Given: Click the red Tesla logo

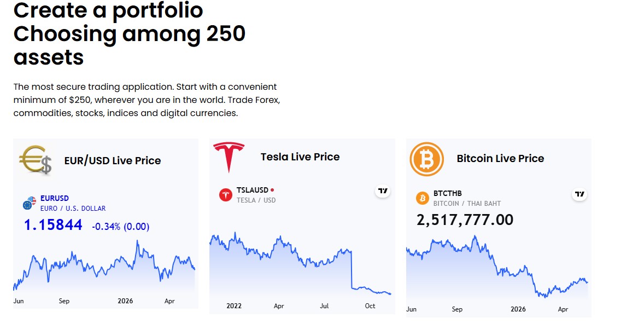Looking at the screenshot, I should coord(229,157).
